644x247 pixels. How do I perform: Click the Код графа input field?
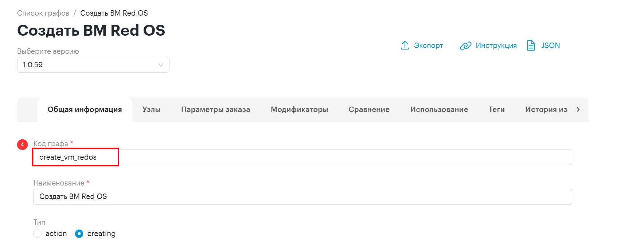(303, 157)
